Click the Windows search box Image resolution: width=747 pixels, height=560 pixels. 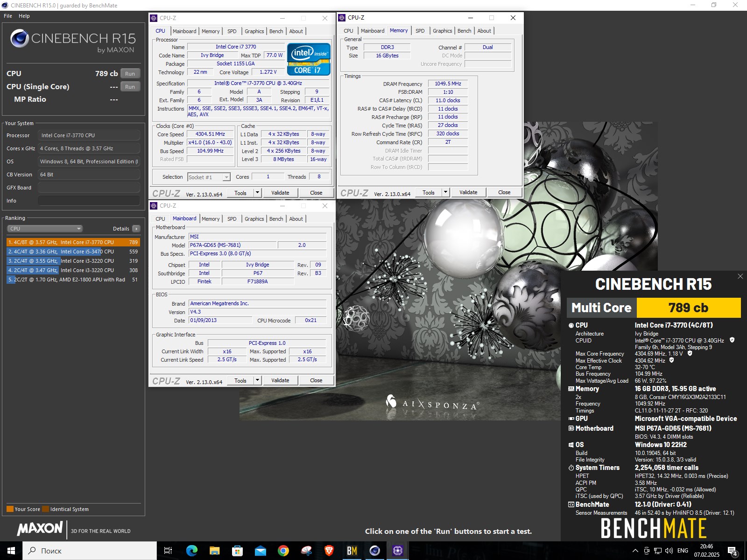pos(90,551)
